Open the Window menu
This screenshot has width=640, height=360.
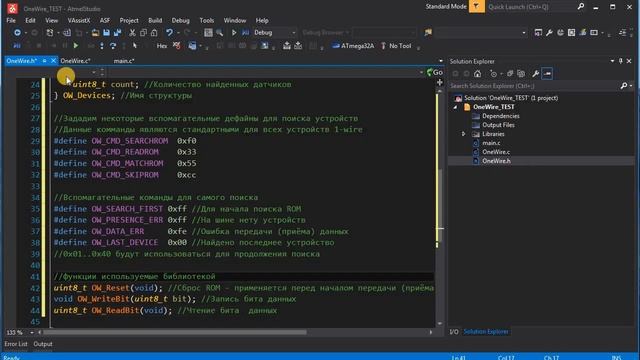click(x=235, y=20)
